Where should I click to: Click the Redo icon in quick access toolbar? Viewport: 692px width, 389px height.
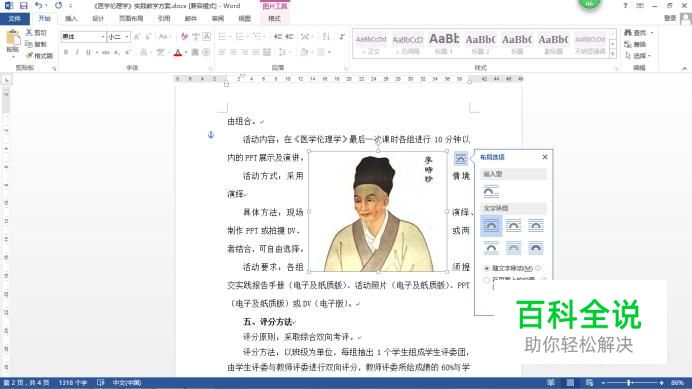(58, 6)
